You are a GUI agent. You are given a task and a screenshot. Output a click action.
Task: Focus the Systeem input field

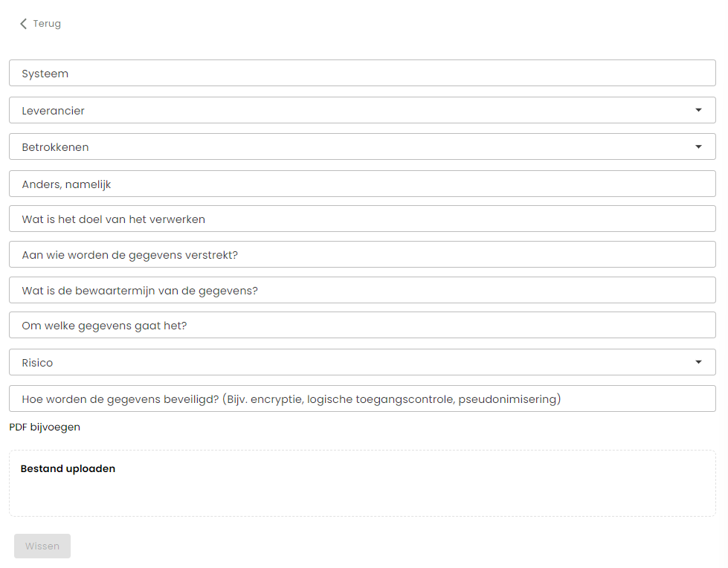click(362, 73)
